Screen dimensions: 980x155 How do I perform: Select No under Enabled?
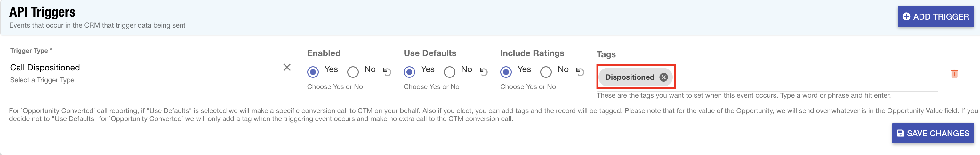(x=353, y=72)
